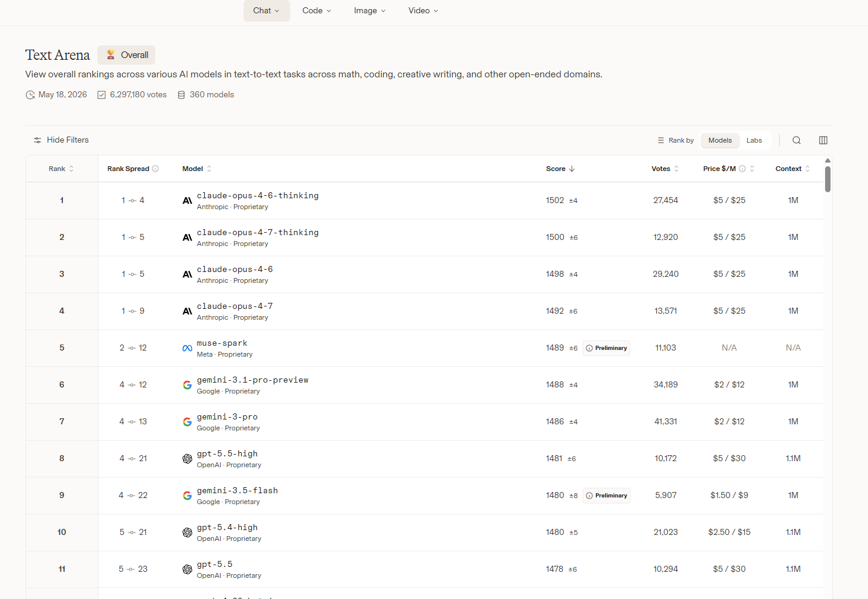Click the score 1489 in the muse-spark row

(555, 348)
